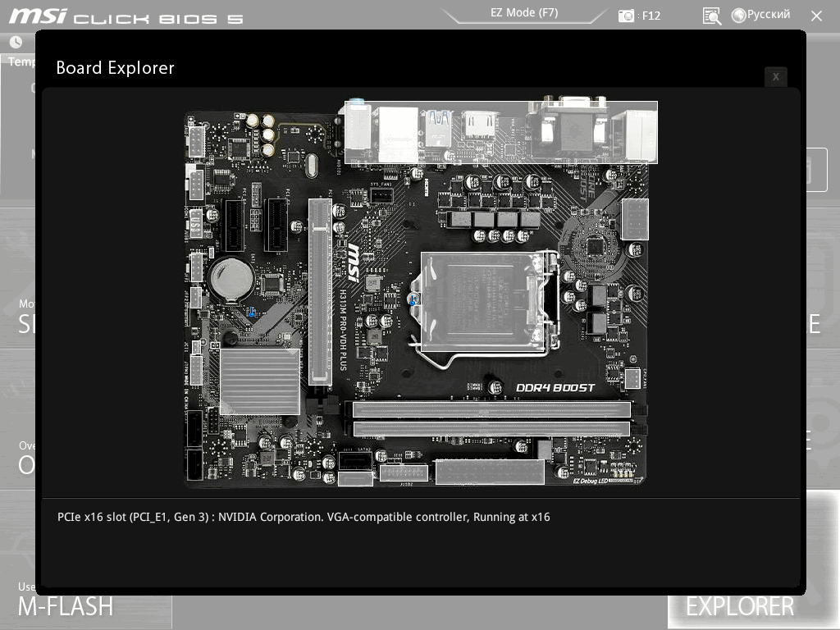Switch to EZ Mode (F7)

click(524, 13)
